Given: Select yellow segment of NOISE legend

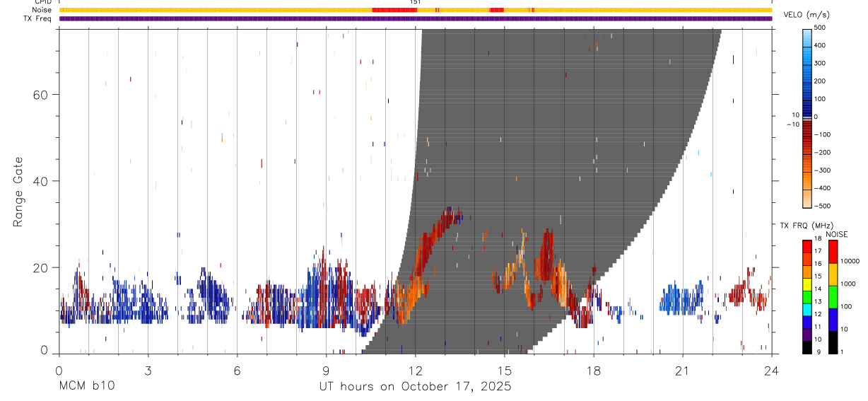Looking at the screenshot, I should (833, 274).
